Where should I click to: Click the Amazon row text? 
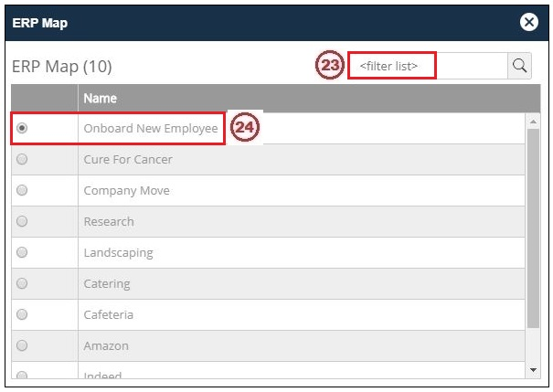[106, 346]
